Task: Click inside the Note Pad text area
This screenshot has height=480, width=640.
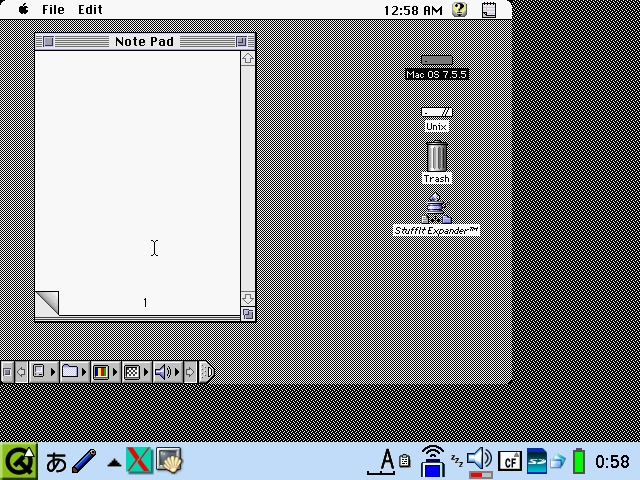Action: [137, 170]
